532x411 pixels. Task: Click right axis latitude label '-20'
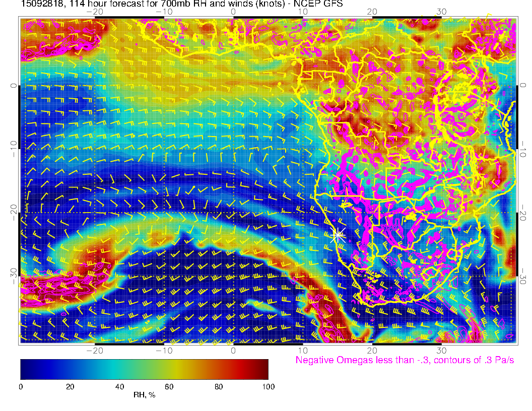pos(523,213)
